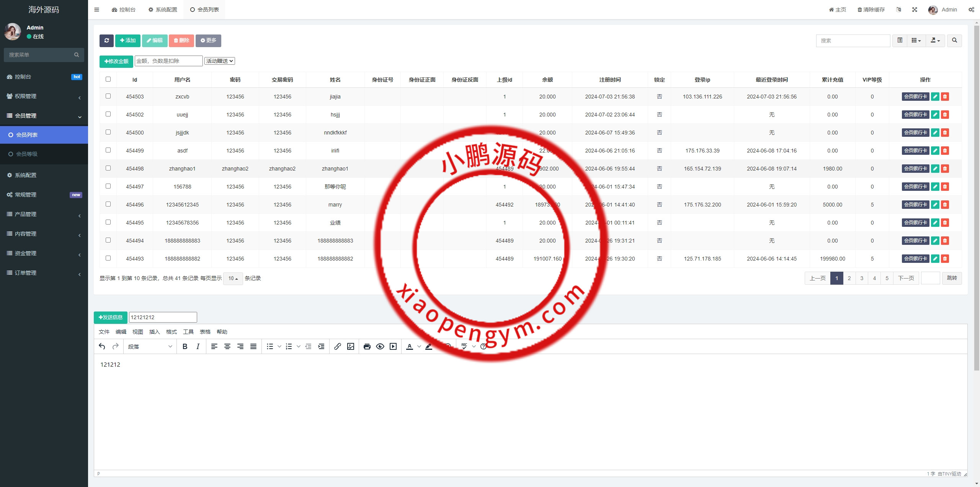Image resolution: width=980 pixels, height=487 pixels.
Task: Click the language translate icon in header
Action: point(898,10)
